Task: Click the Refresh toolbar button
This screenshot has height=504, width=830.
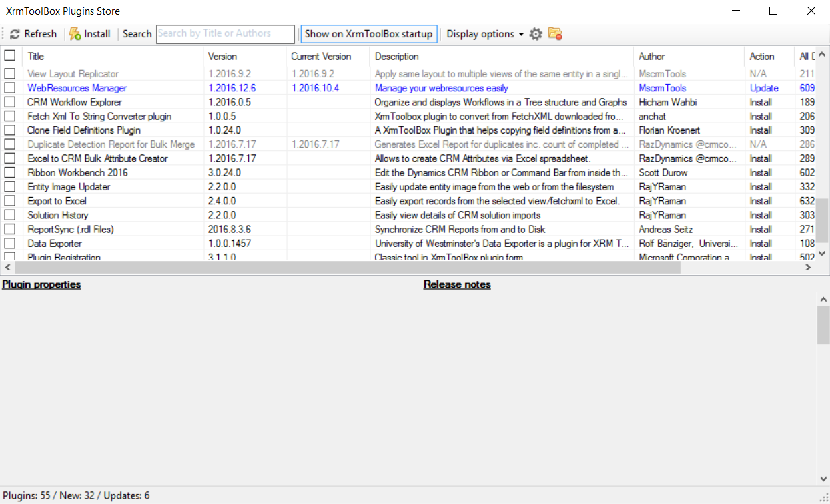Action: point(33,34)
